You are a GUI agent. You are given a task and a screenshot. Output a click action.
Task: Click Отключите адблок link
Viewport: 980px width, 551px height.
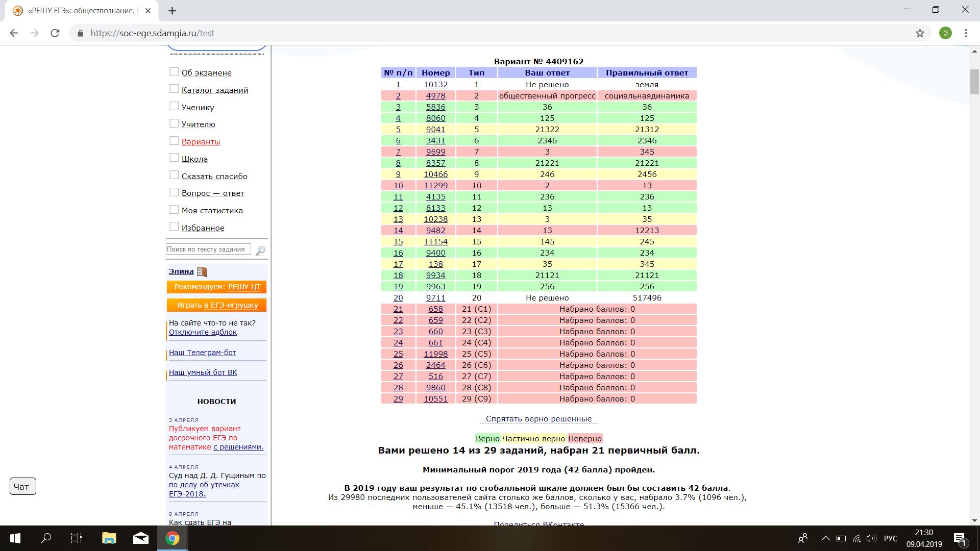[x=203, y=332]
